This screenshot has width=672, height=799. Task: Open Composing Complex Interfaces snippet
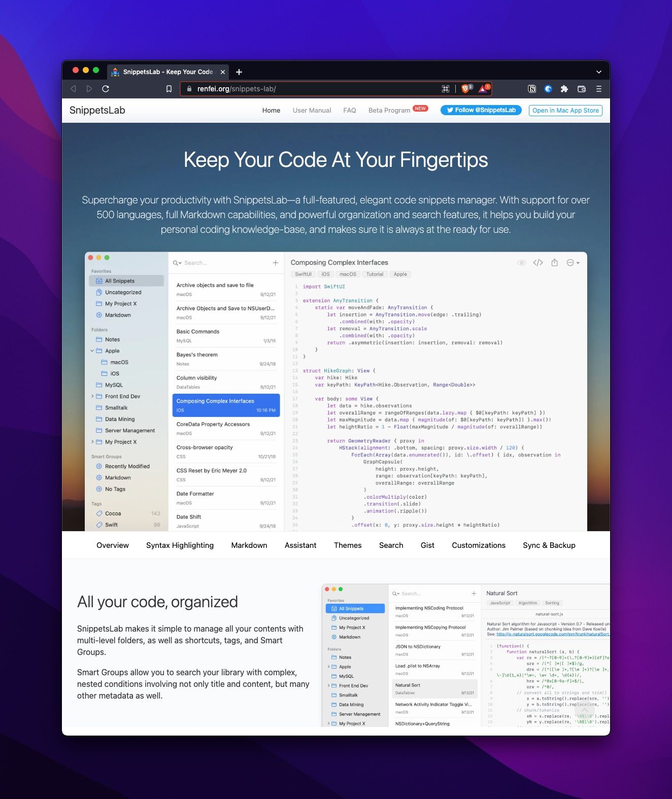pyautogui.click(x=226, y=405)
